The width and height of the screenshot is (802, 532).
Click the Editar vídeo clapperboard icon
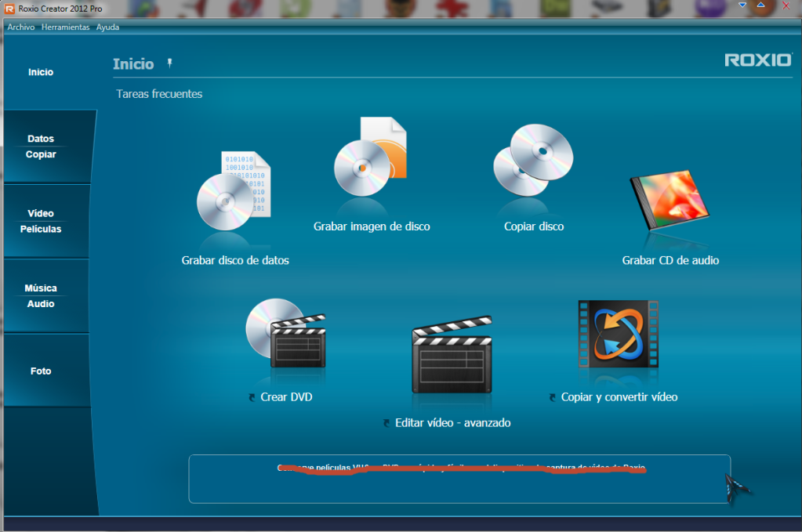point(452,355)
